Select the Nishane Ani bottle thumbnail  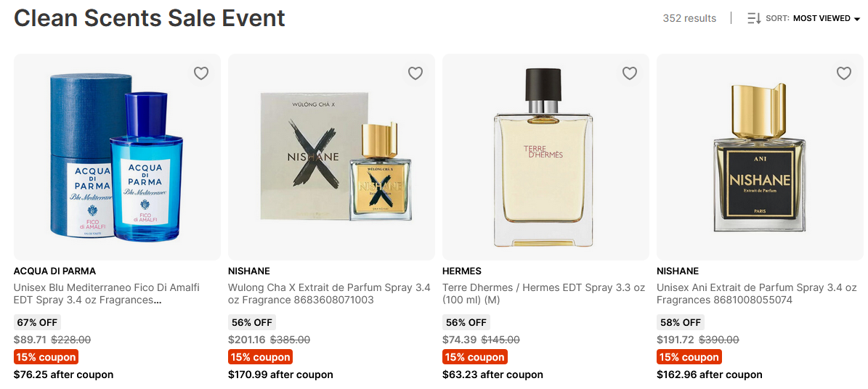coord(760,157)
